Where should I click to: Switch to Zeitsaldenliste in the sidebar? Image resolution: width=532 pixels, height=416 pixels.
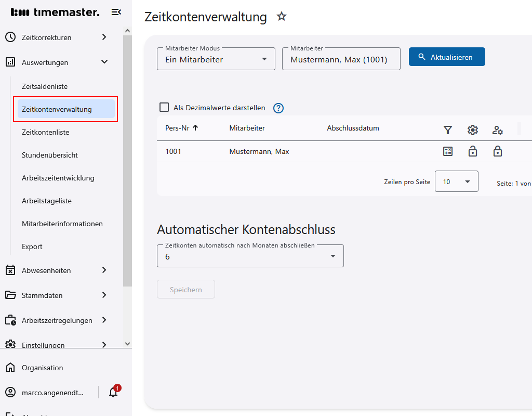(x=45, y=86)
